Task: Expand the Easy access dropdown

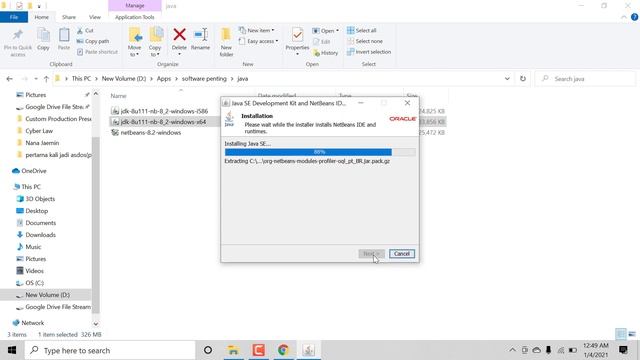Action: (x=259, y=41)
